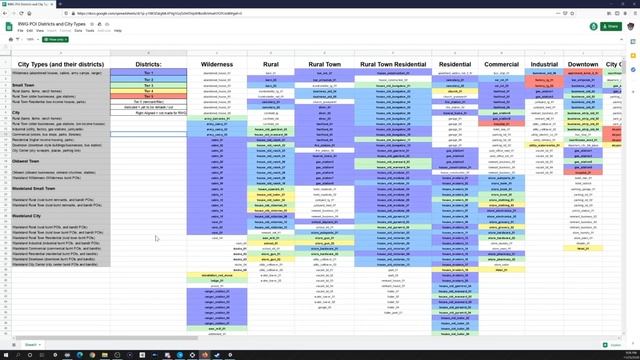The image size is (640, 360).
Task: Open the blue Tasks side panel icon
Action: (x=633, y=70)
